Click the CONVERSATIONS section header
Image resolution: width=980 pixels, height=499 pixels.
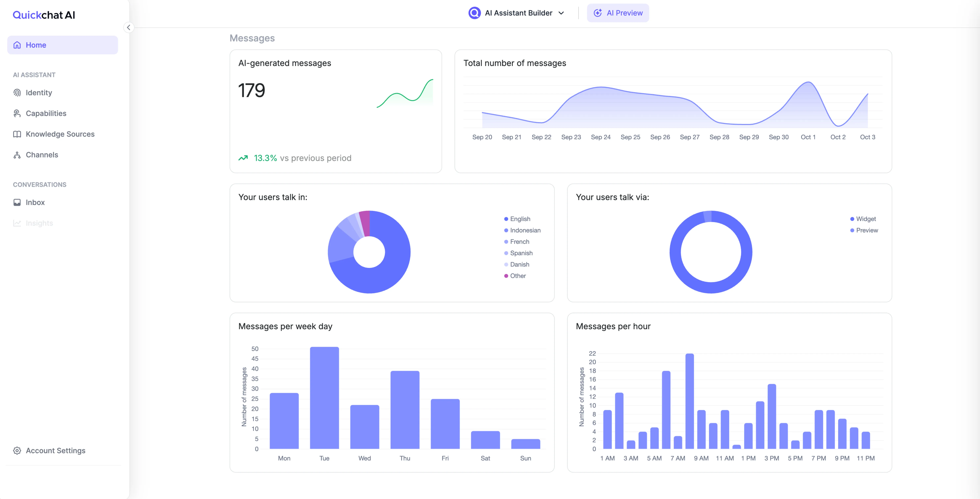point(40,185)
